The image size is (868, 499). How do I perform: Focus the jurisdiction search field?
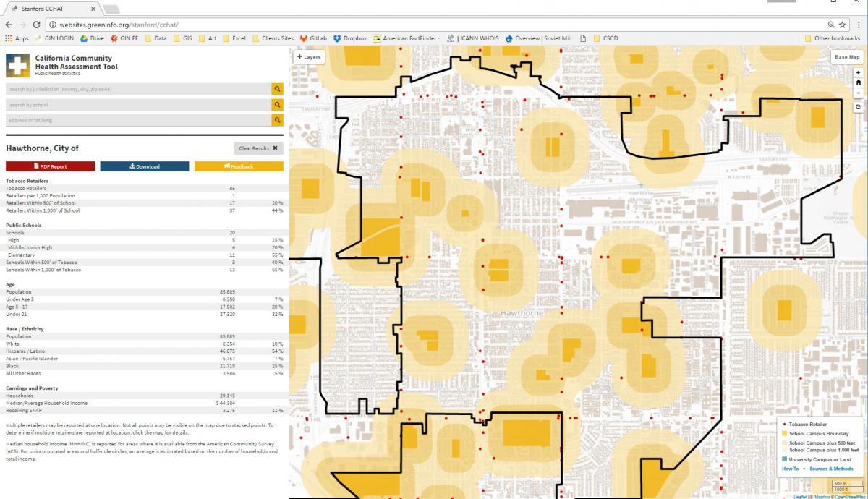point(138,89)
